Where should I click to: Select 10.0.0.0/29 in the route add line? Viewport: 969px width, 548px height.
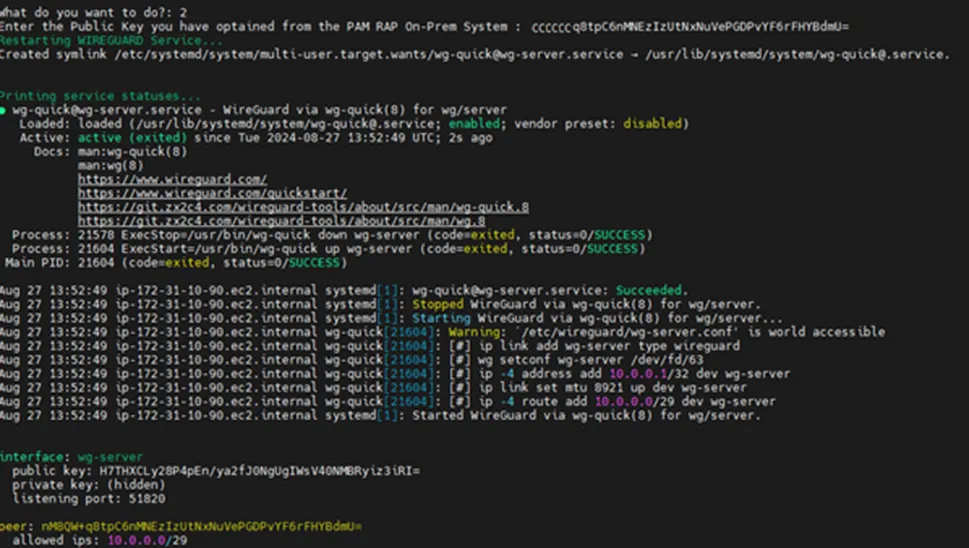tap(631, 402)
